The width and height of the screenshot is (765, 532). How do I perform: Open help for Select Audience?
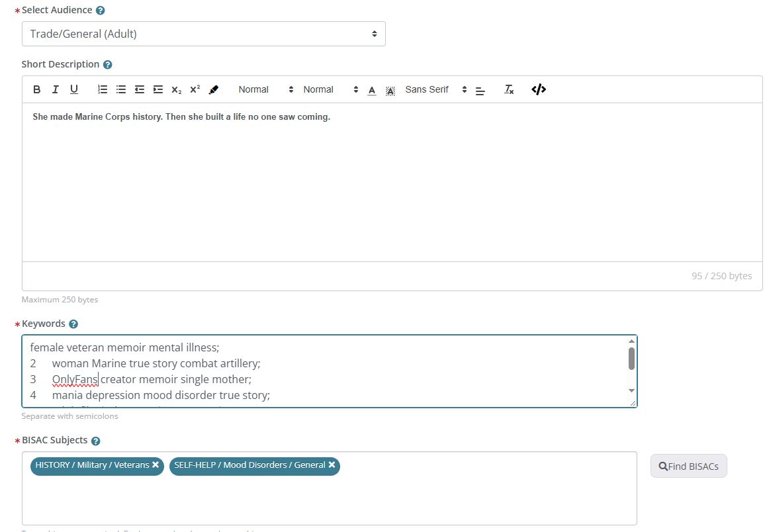101,10
